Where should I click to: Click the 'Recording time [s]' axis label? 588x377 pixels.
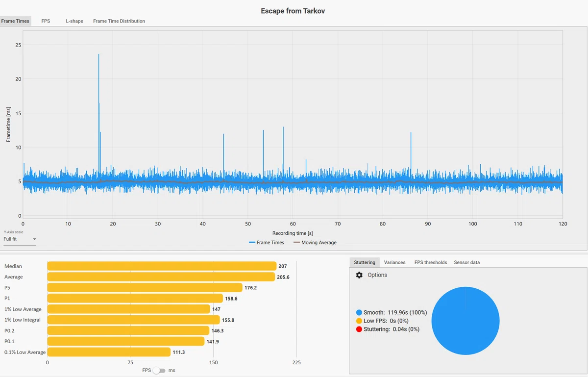click(293, 233)
